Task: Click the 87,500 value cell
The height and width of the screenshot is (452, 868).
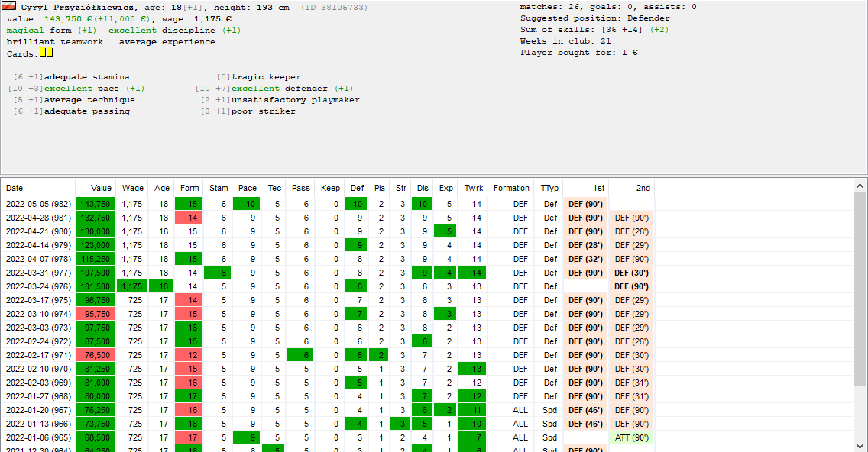Action: 96,341
